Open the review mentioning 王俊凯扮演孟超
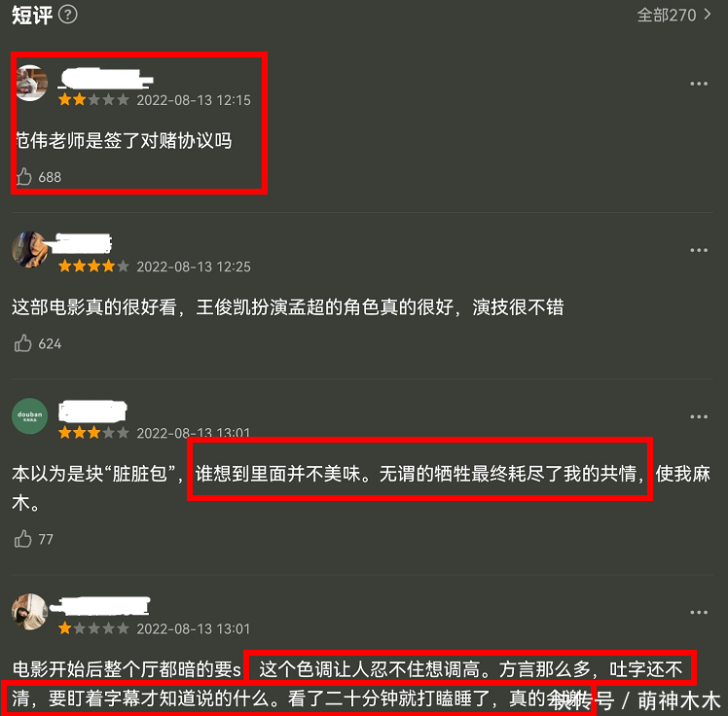The width and height of the screenshot is (728, 716). [288, 307]
